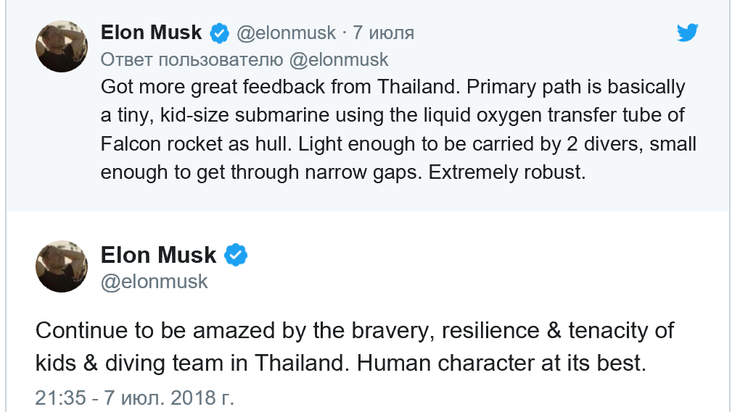Open the "21:35 - 7 июл. 2018 г." timestamp

[135, 397]
